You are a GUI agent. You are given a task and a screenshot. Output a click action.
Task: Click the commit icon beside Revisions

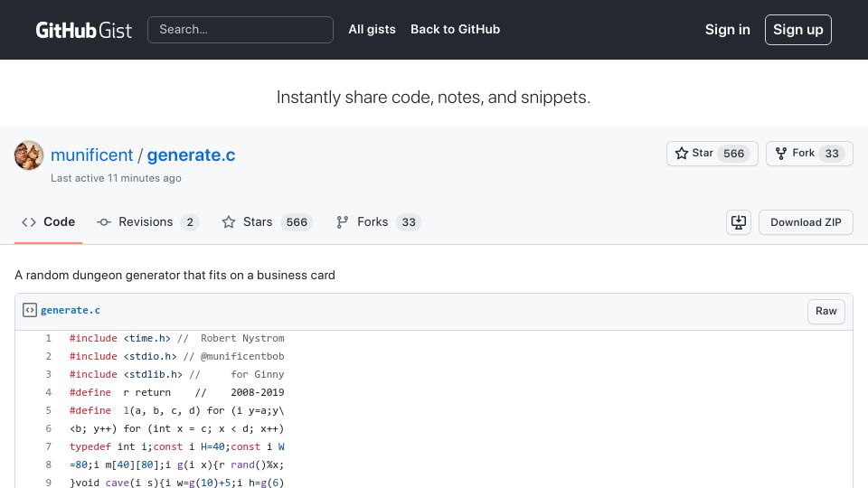103,222
